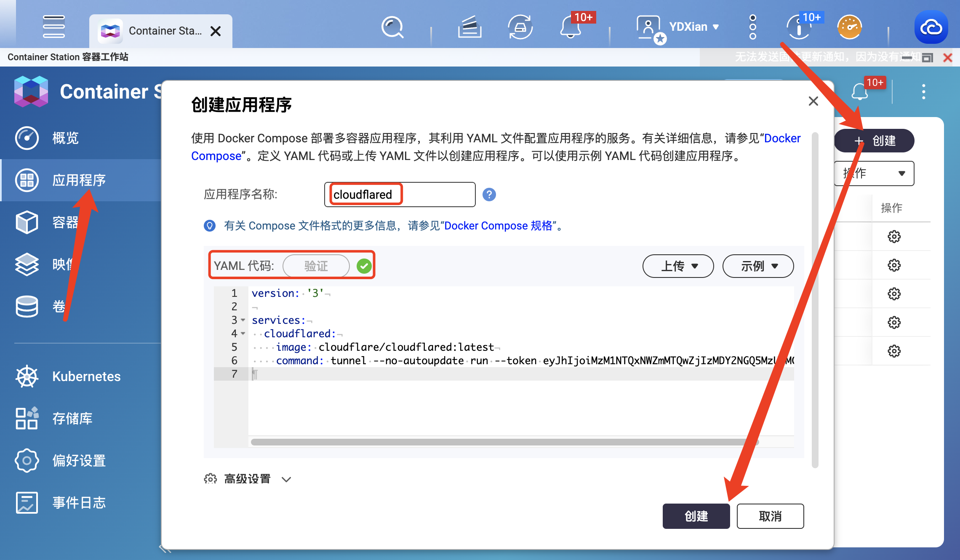Click the help question mark beside application name
The height and width of the screenshot is (560, 960).
[489, 195]
